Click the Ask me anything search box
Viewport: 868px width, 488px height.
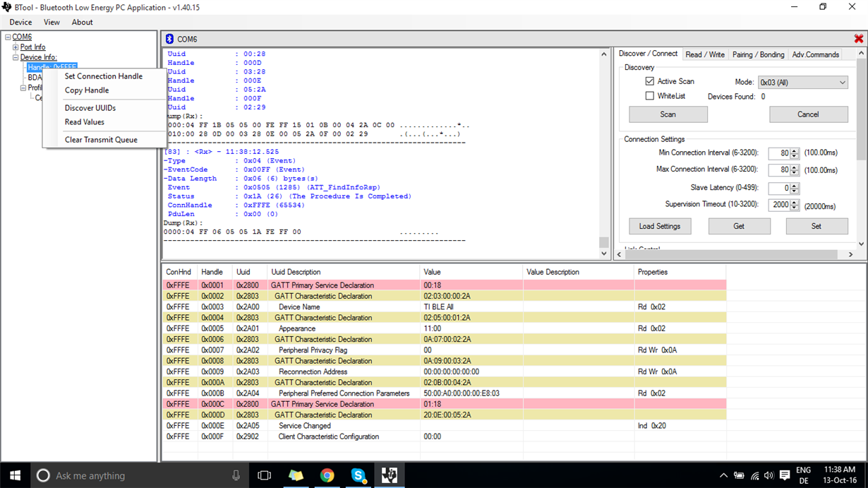140,475
